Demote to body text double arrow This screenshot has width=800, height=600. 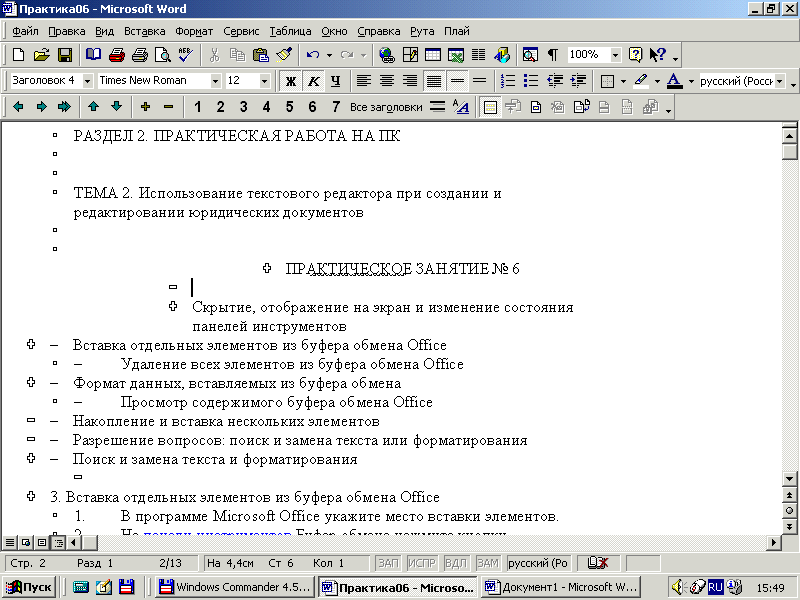tap(64, 107)
